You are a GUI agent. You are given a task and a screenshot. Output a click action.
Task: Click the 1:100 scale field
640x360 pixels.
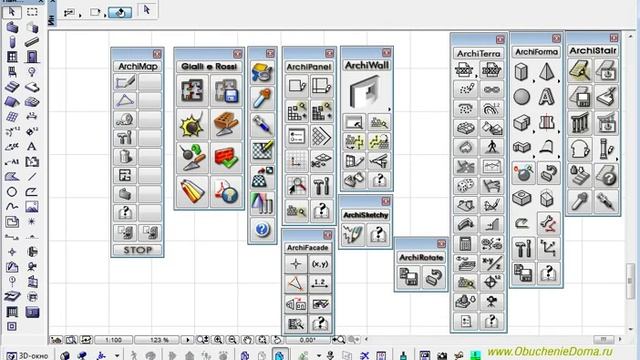pos(113,340)
